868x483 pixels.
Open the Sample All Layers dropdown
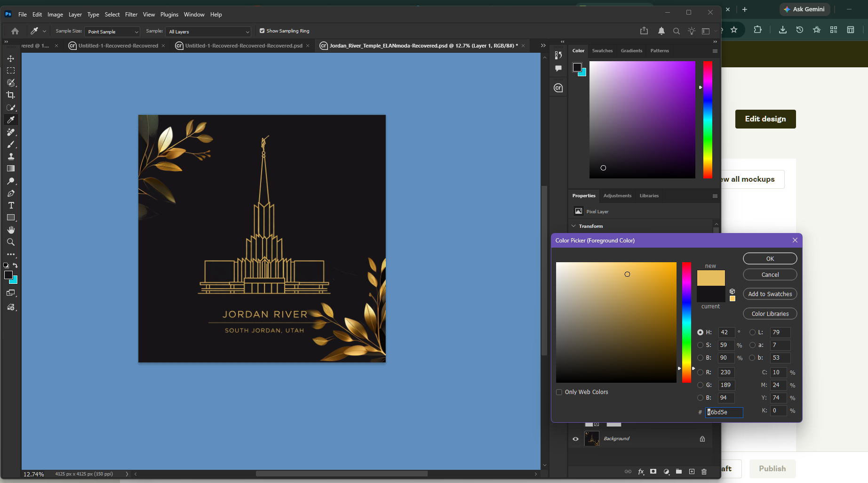[208, 32]
